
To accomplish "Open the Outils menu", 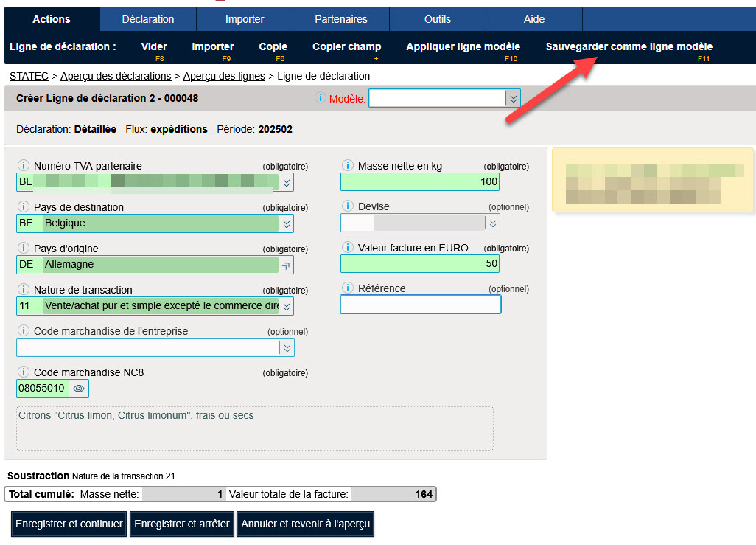I will (x=437, y=19).
